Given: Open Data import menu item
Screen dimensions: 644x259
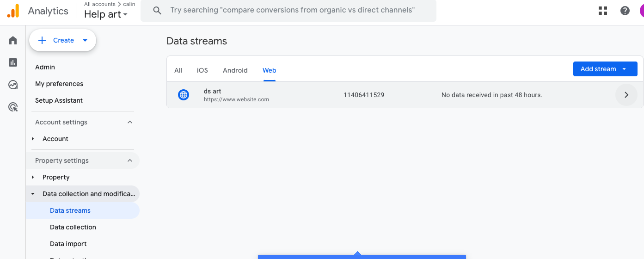Looking at the screenshot, I should (x=68, y=244).
